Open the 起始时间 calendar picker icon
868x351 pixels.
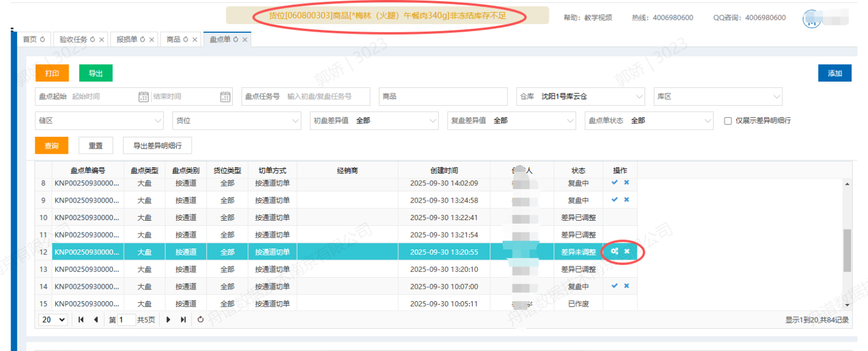click(x=143, y=97)
